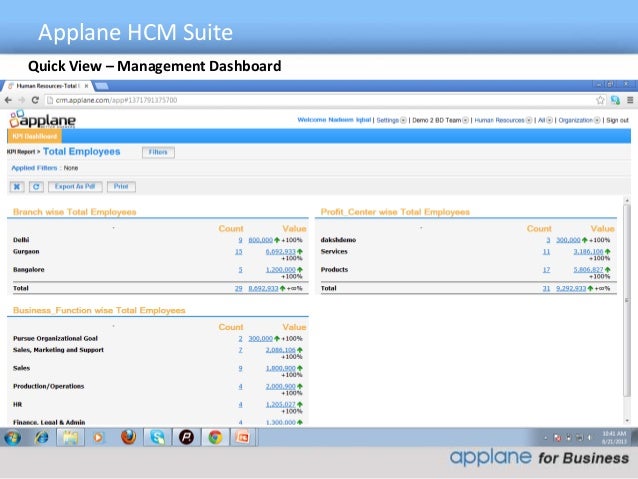
Task: Open the file explorer taskbar icon
Action: click(70, 438)
